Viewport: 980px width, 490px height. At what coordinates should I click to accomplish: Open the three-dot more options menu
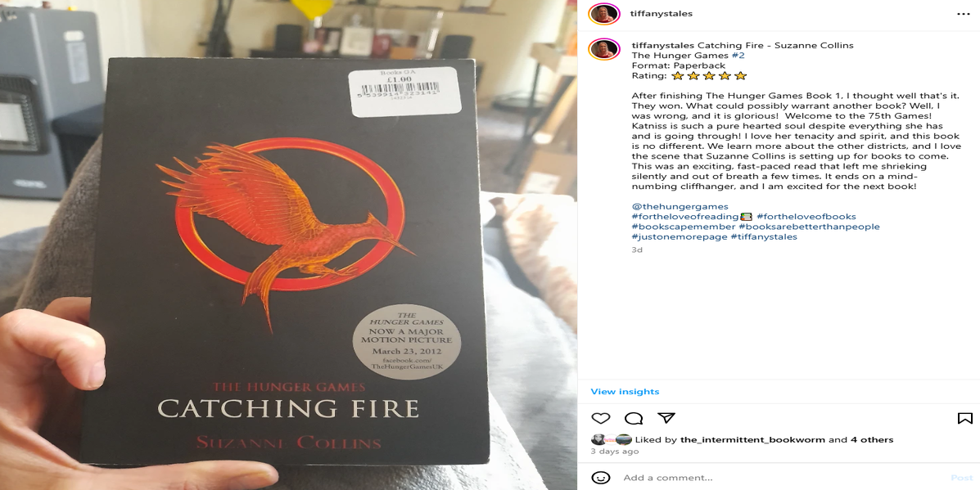[964, 14]
